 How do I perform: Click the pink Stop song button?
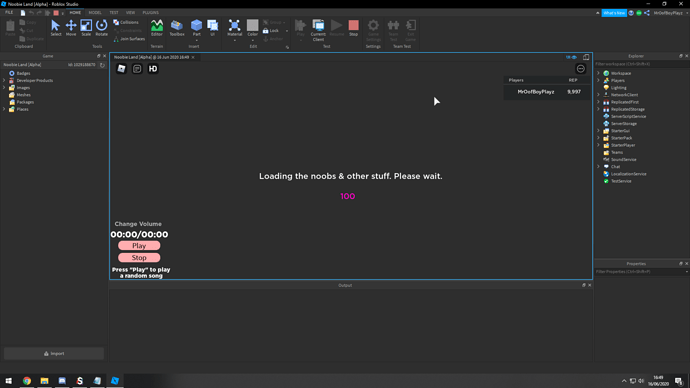139,257
